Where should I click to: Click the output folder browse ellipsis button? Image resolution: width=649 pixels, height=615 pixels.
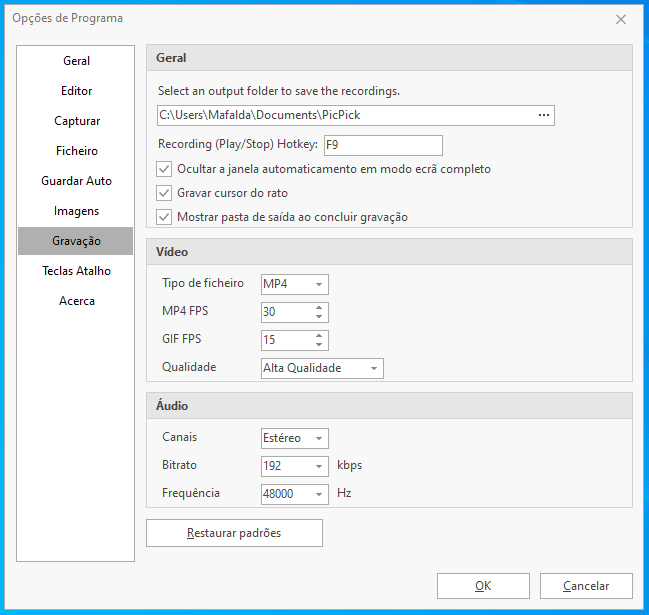click(543, 116)
